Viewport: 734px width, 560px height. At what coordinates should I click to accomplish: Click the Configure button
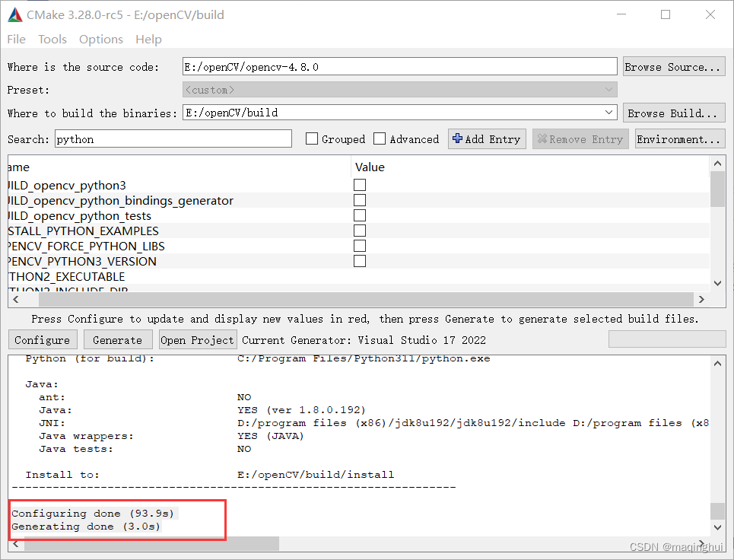coord(43,339)
